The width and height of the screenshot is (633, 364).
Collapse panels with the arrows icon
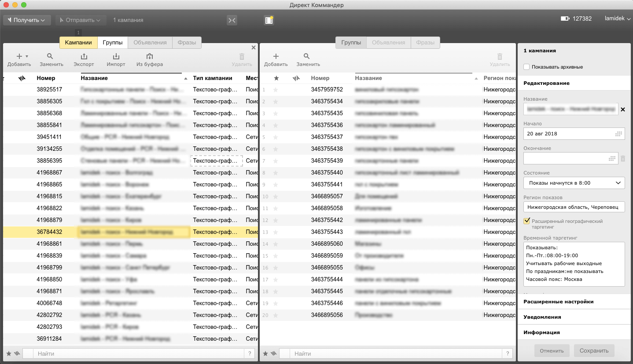[232, 20]
